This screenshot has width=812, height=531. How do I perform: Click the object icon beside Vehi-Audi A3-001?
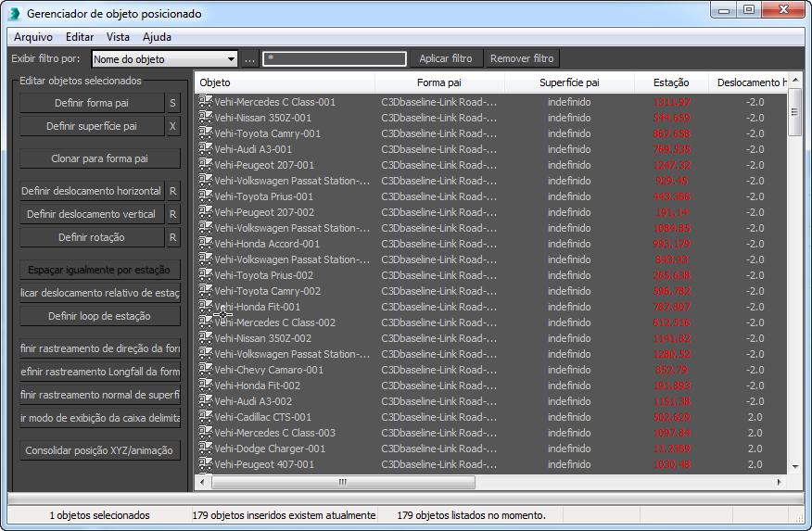pyautogui.click(x=205, y=149)
